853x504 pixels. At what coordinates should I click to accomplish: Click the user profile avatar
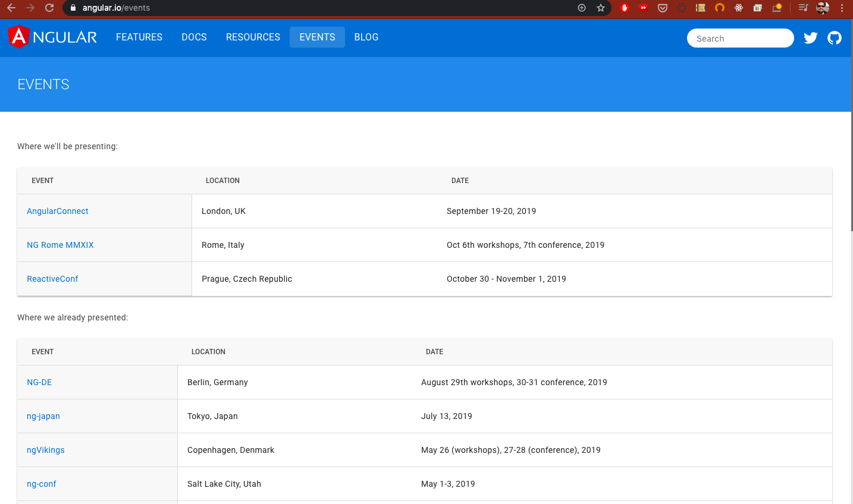pyautogui.click(x=823, y=8)
